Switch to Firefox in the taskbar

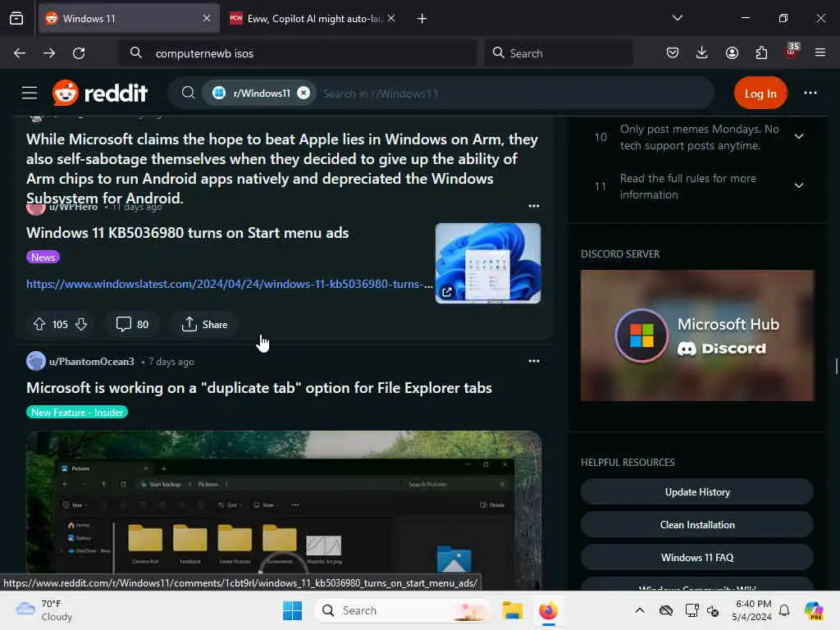pos(548,610)
